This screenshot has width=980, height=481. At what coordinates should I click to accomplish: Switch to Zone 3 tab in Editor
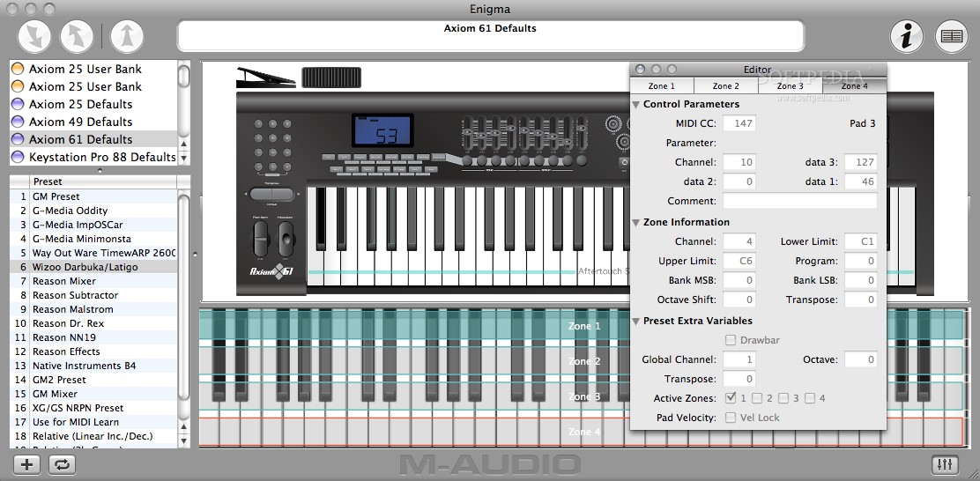click(790, 86)
